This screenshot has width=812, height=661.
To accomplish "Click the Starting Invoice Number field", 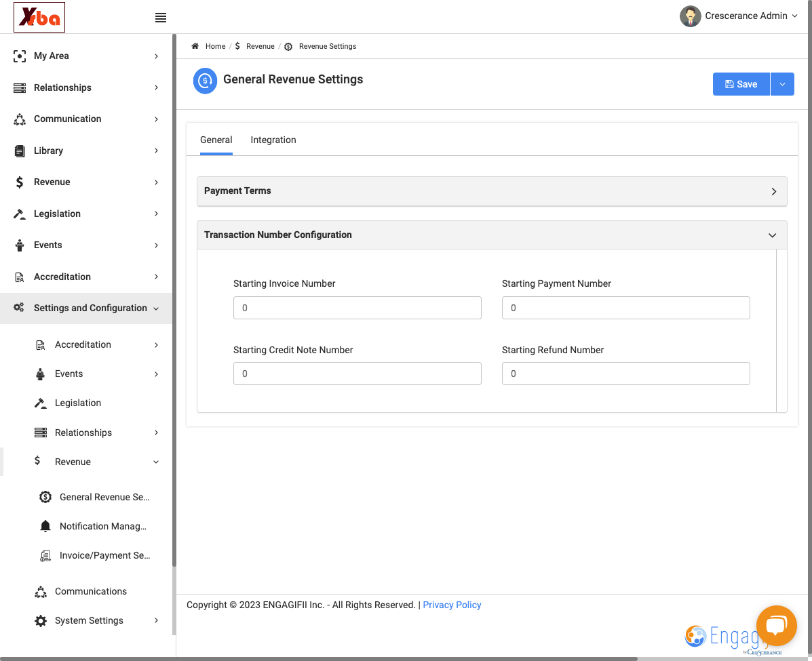I will pos(357,308).
